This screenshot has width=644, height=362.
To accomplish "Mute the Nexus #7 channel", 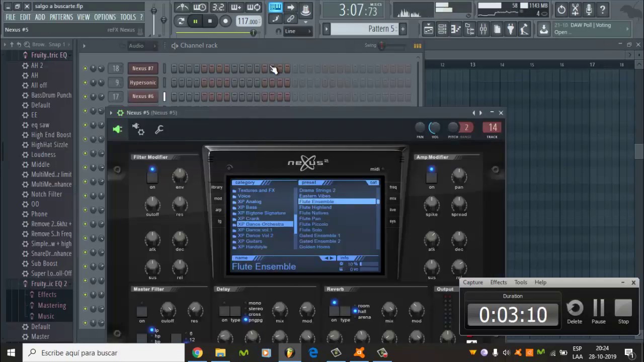I will tap(85, 68).
